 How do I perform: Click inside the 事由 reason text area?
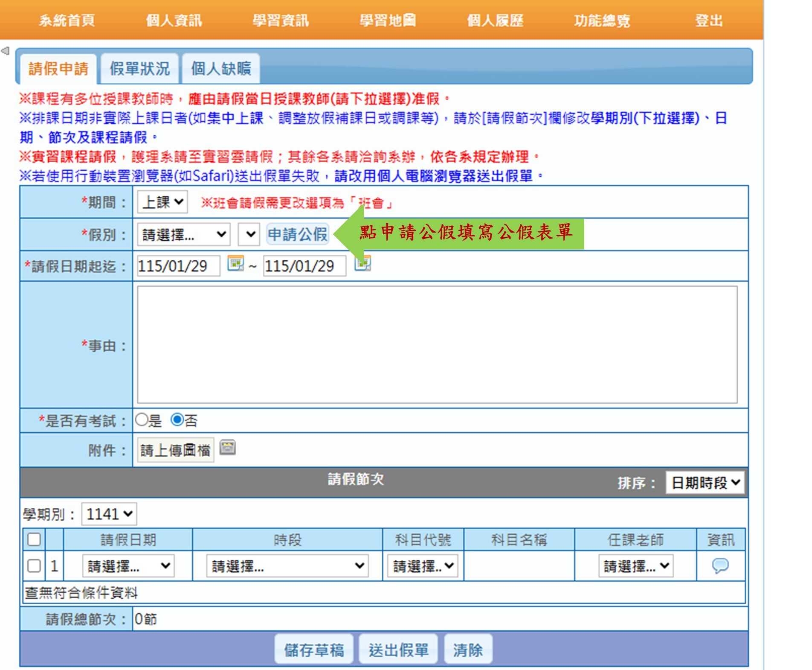pos(437,345)
